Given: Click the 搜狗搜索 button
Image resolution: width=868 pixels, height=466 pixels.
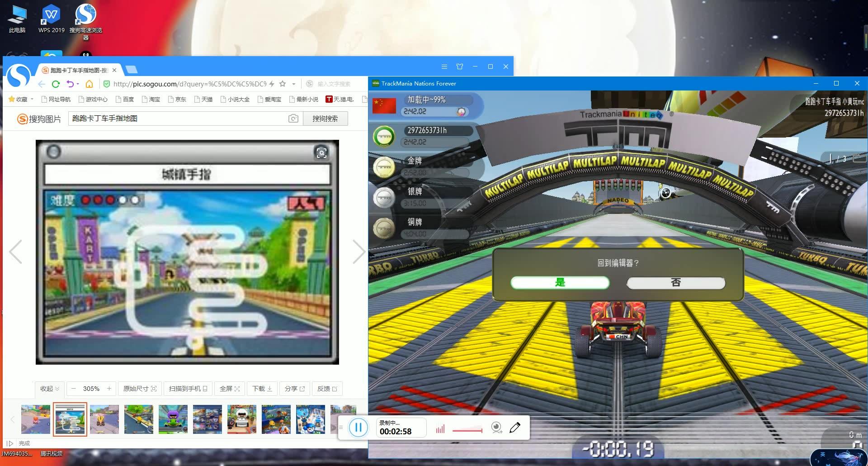Looking at the screenshot, I should tap(325, 119).
